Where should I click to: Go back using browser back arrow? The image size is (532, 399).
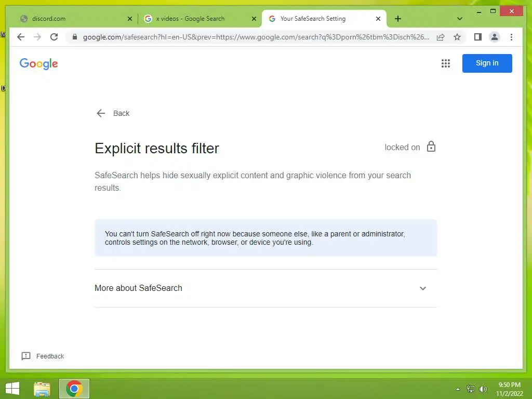(x=21, y=37)
